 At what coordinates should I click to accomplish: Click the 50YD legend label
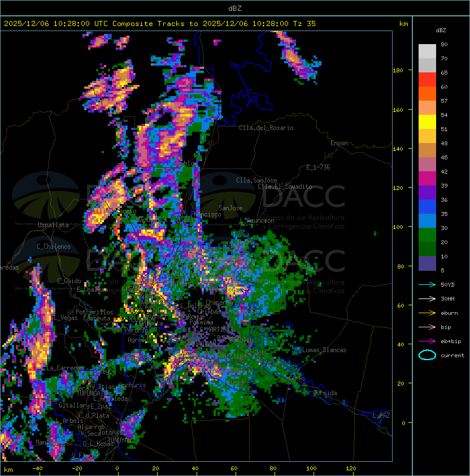tap(447, 284)
